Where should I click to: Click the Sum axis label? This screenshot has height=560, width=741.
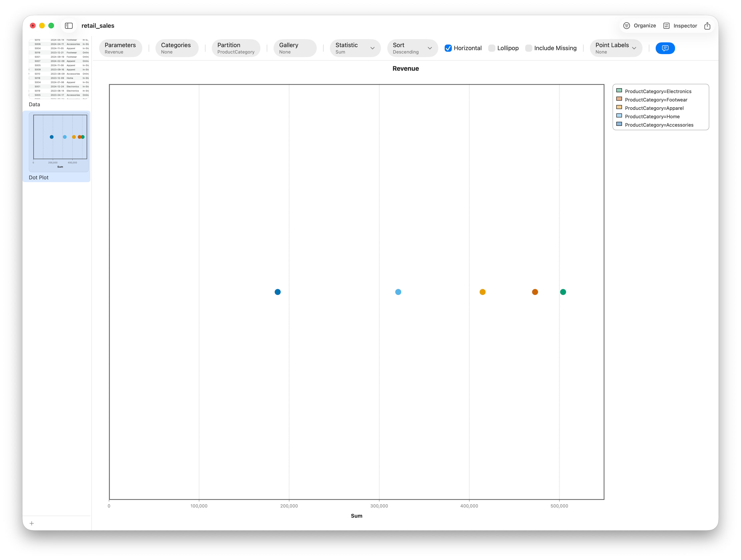pyautogui.click(x=357, y=516)
